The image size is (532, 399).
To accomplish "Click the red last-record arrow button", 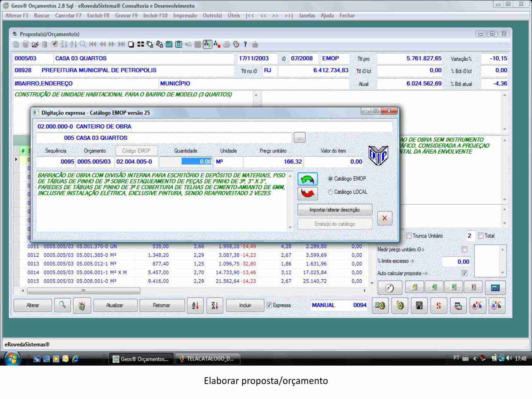I will point(473,288).
